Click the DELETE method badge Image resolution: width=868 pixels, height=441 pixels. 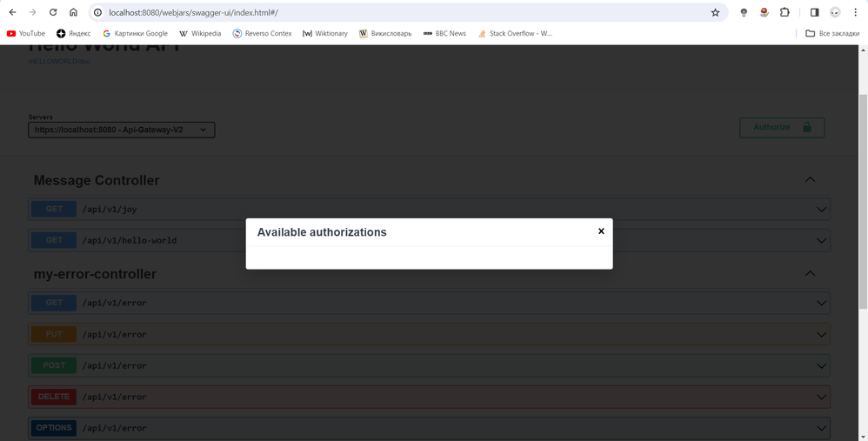click(x=54, y=397)
